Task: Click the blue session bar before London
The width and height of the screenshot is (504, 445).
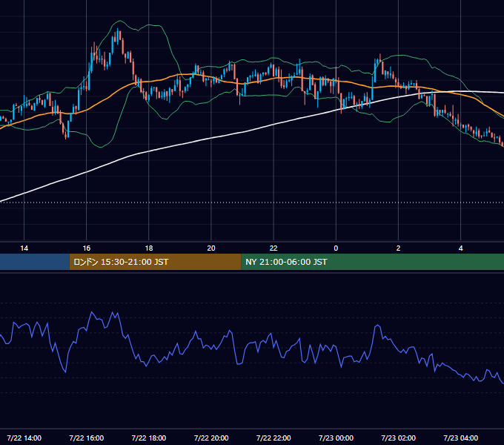Action: click(35, 262)
